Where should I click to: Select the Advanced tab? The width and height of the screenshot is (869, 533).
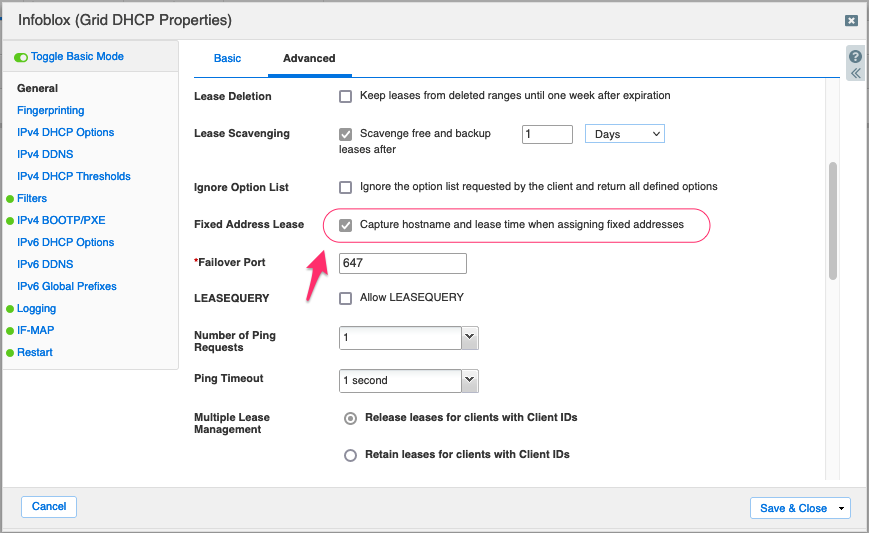(309, 58)
